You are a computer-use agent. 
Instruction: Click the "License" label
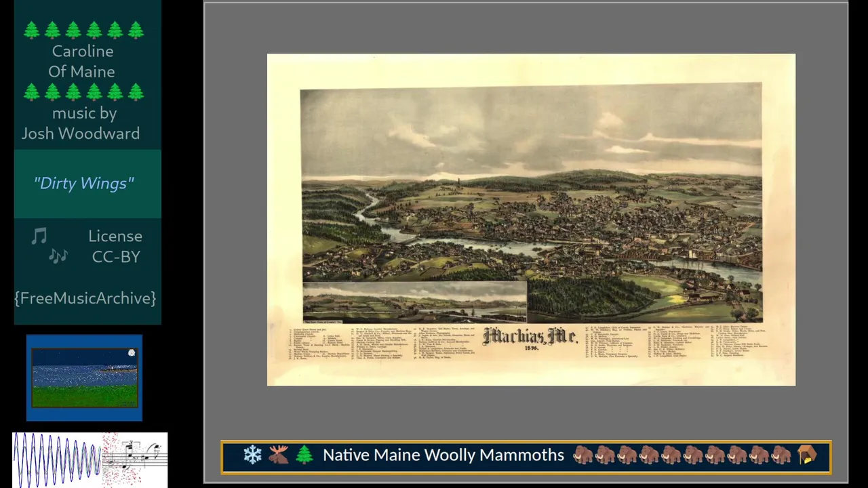point(115,237)
